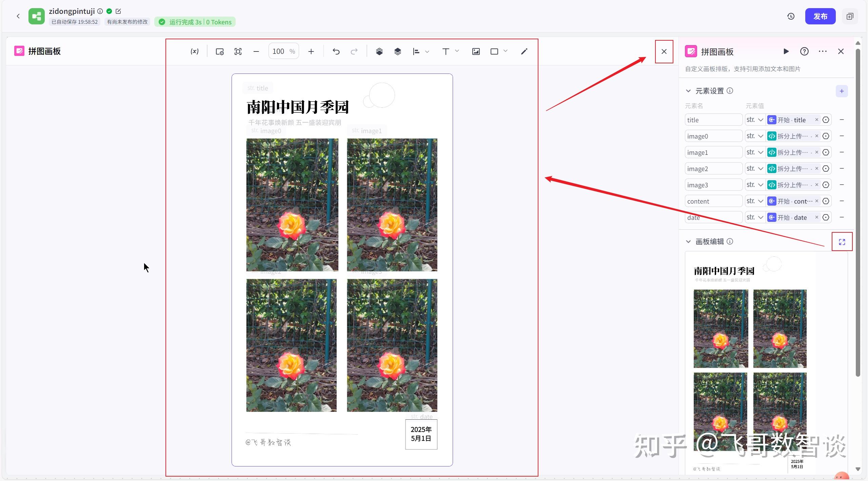868x481 pixels.
Task: Redo the last canvas action
Action: (x=354, y=51)
